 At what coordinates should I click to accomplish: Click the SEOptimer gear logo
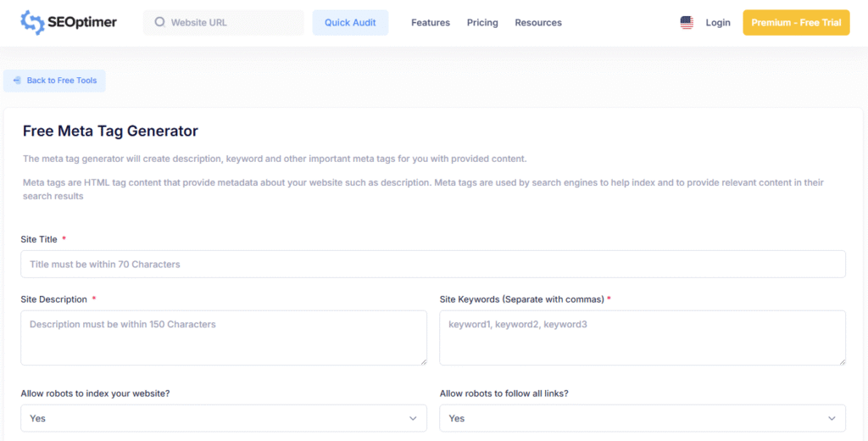click(x=31, y=23)
